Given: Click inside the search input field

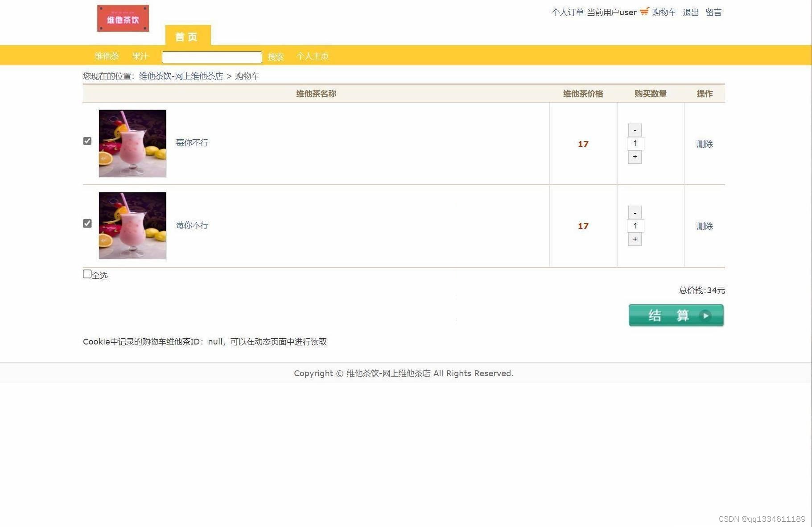Looking at the screenshot, I should tap(211, 57).
